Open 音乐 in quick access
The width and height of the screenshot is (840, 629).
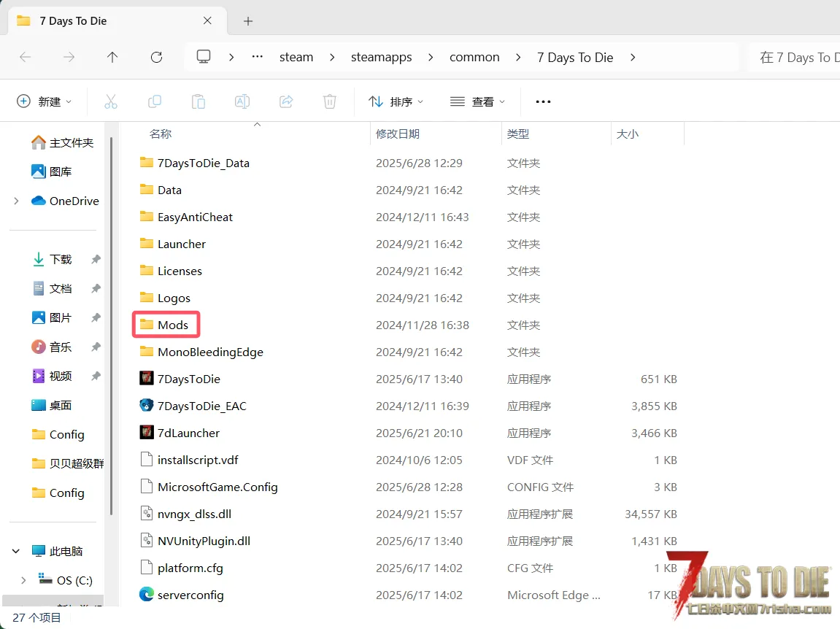coord(52,347)
